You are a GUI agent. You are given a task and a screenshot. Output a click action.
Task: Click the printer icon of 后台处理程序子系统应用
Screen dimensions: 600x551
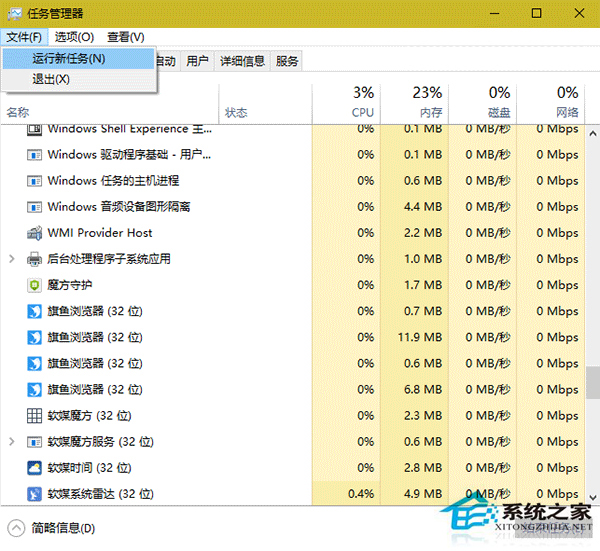tap(34, 259)
